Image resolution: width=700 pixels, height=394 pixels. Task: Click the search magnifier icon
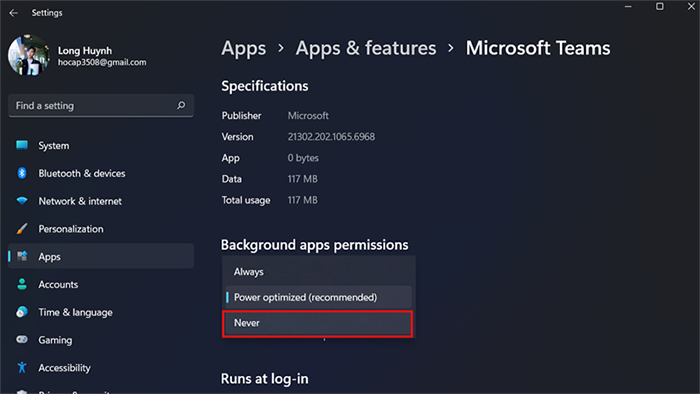[x=181, y=105]
